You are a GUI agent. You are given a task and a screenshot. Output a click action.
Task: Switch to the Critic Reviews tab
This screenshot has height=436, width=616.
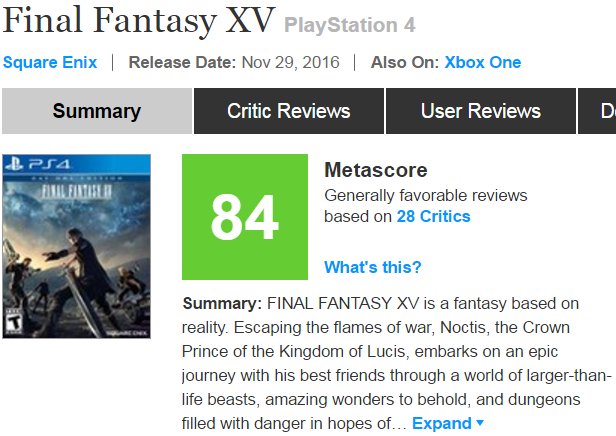288,111
